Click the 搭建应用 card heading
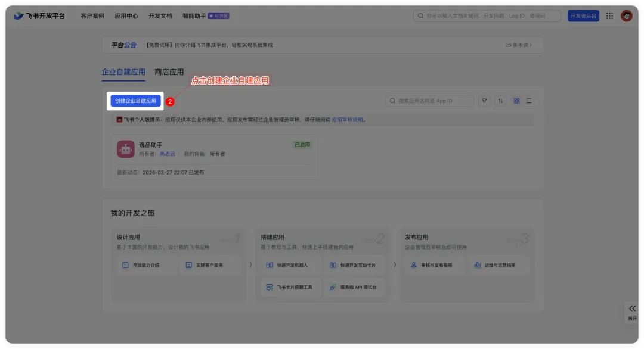The height and width of the screenshot is (349, 644). (273, 238)
